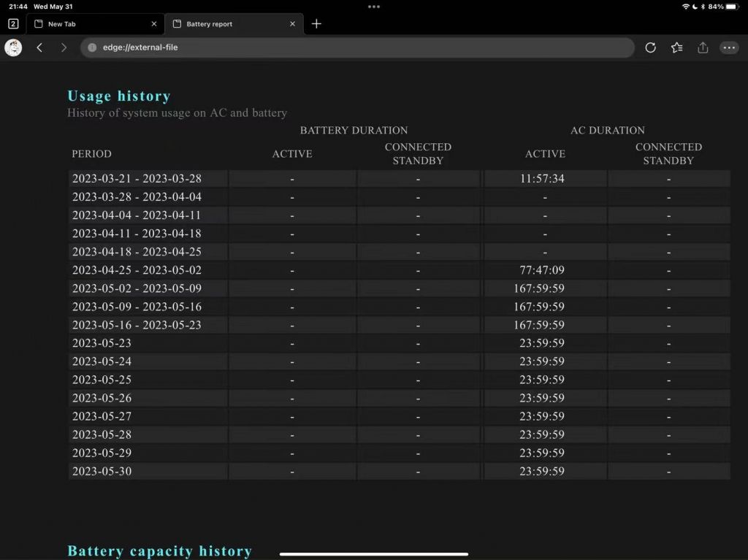The image size is (748, 560).
Task: Go back using the back arrow
Action: point(39,47)
